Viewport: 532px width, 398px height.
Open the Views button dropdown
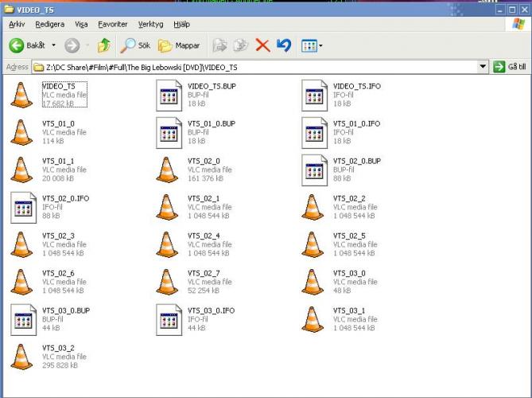(x=320, y=45)
